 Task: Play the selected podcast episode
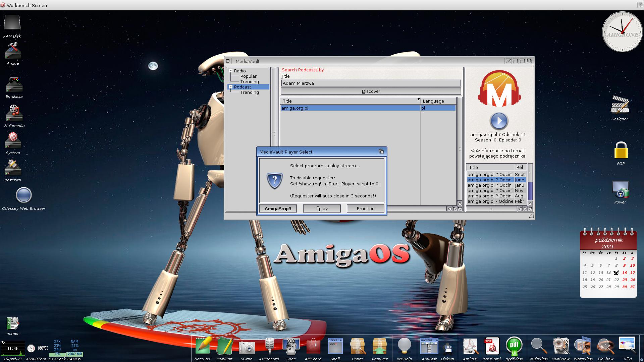click(499, 121)
